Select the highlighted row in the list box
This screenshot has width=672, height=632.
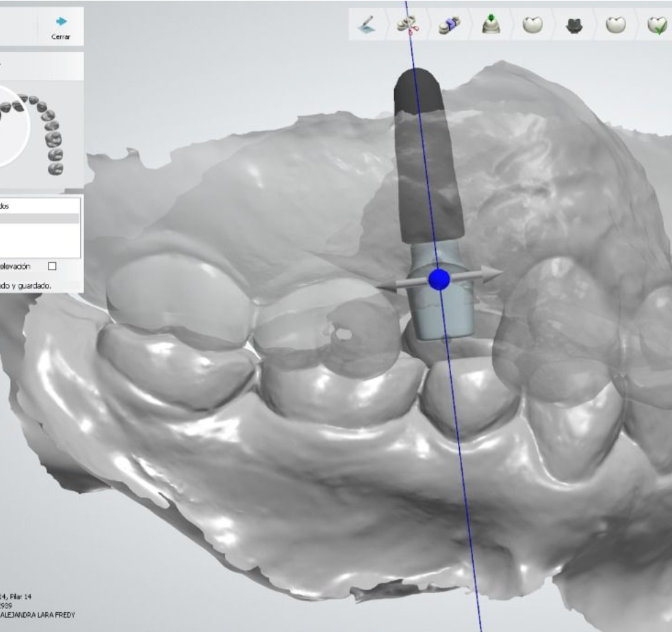(x=40, y=218)
